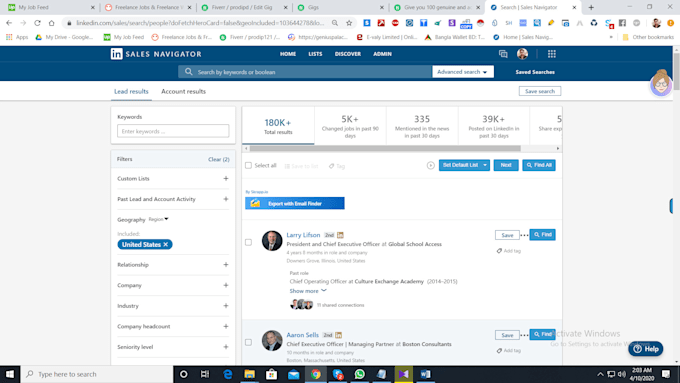Open the Set Default List dropdown arrow
Image resolution: width=680 pixels, height=383 pixels.
tap(485, 165)
